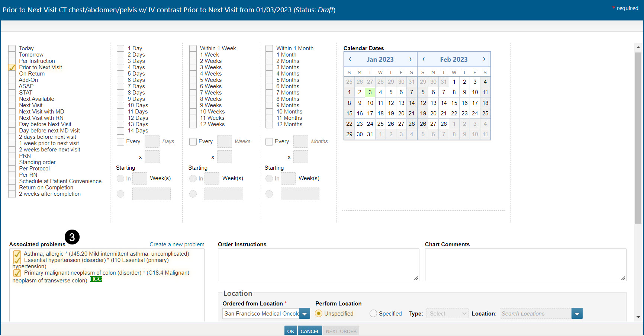
Task: Click the green HCC badge
Action: tap(96, 279)
